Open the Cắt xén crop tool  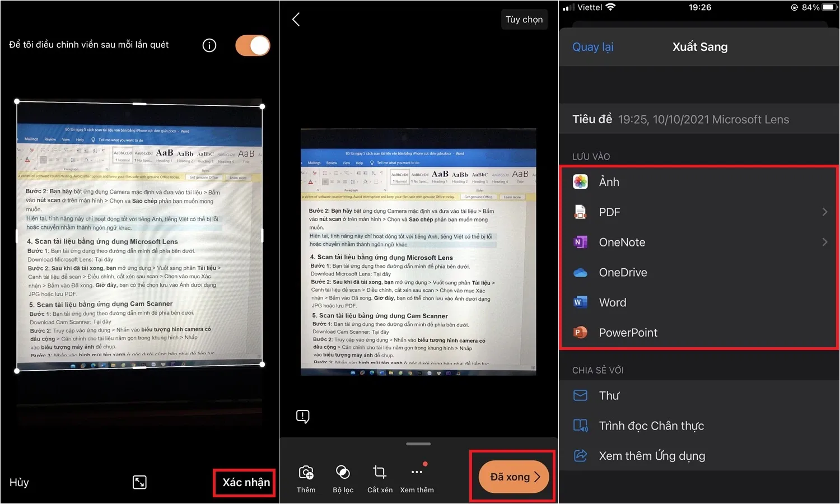380,479
